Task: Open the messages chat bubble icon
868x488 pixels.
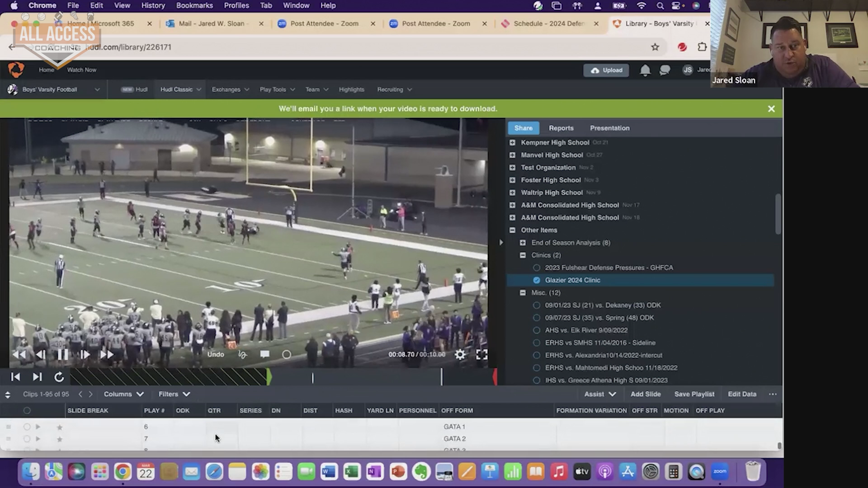Action: pyautogui.click(x=665, y=70)
